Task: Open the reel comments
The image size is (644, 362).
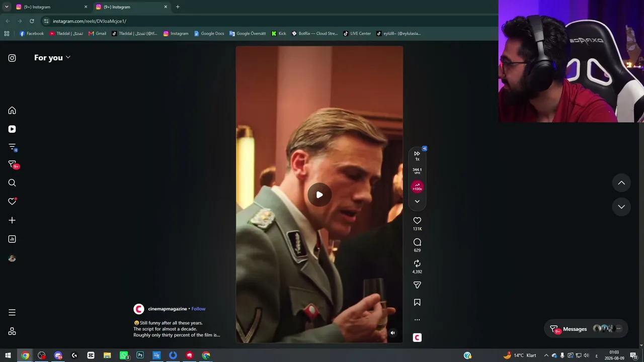Action: coord(417,242)
